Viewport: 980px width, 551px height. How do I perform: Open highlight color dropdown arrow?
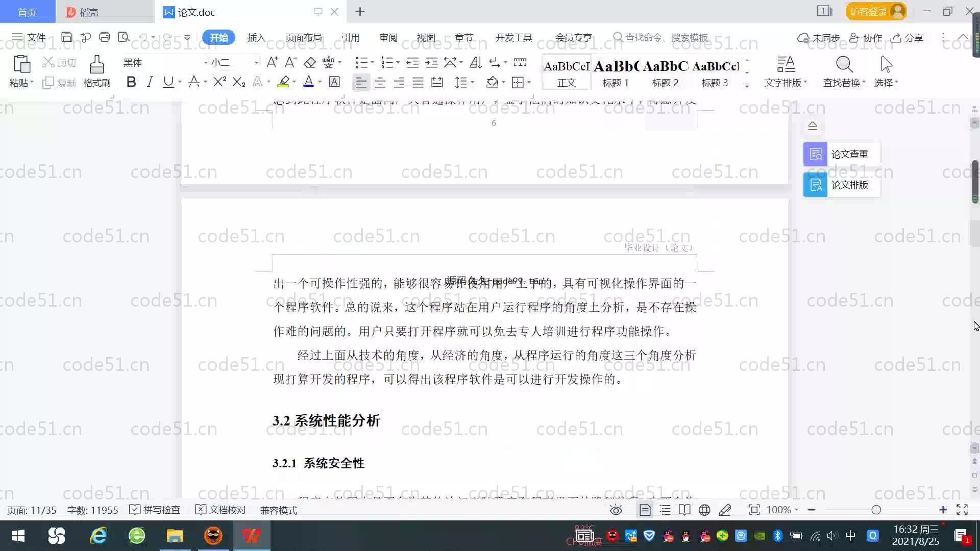coord(295,82)
